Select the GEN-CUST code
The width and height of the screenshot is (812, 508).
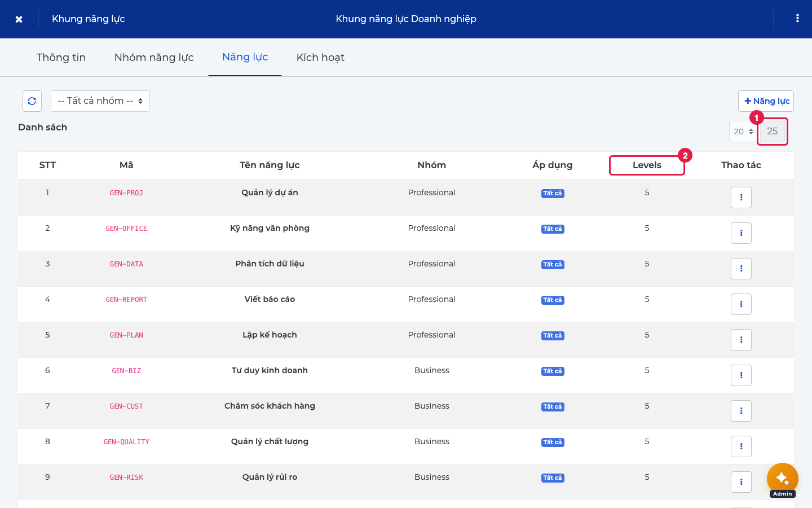[126, 406]
